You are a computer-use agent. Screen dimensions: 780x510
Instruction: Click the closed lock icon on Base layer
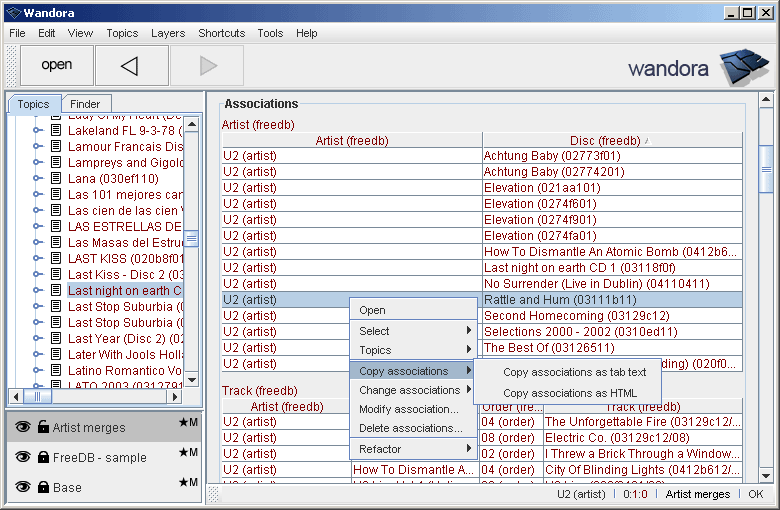(x=43, y=487)
